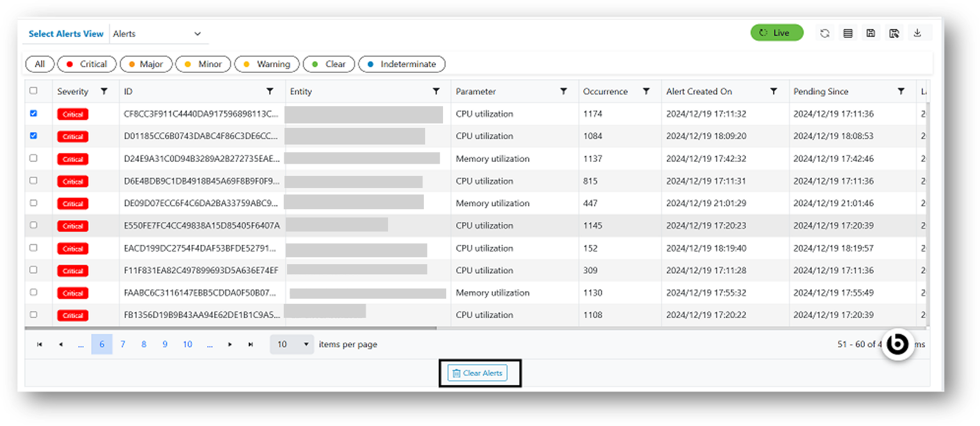Open filter for Parameter column
The height and width of the screenshot is (426, 980).
click(563, 91)
